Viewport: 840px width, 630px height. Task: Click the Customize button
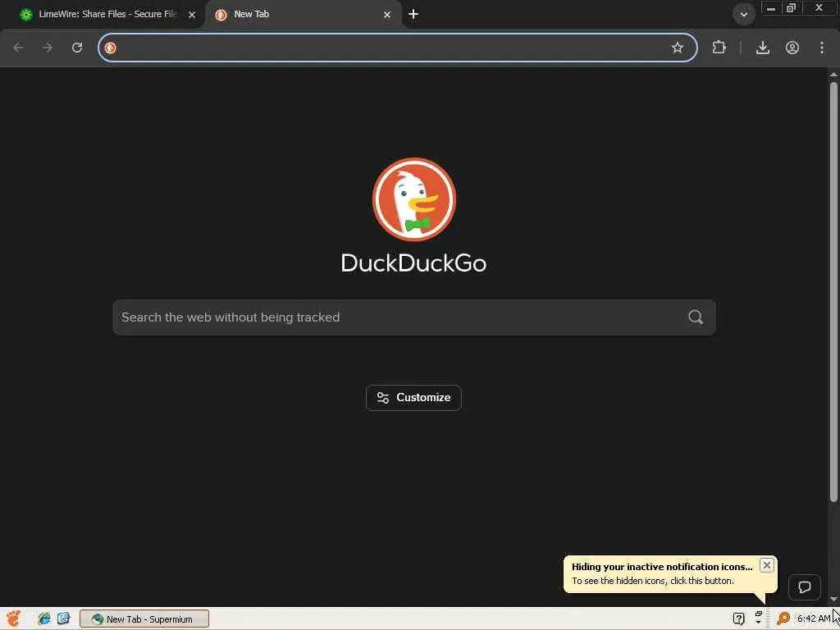413,398
